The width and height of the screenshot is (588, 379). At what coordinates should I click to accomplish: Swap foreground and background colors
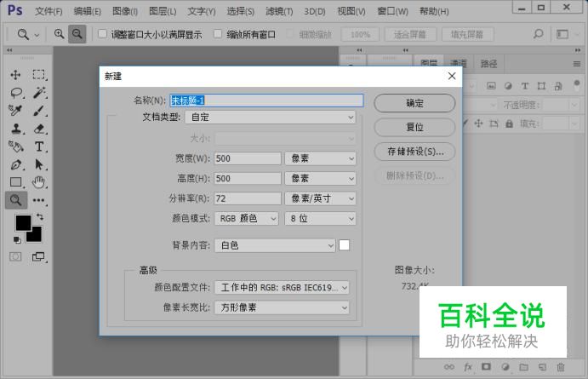tap(40, 216)
